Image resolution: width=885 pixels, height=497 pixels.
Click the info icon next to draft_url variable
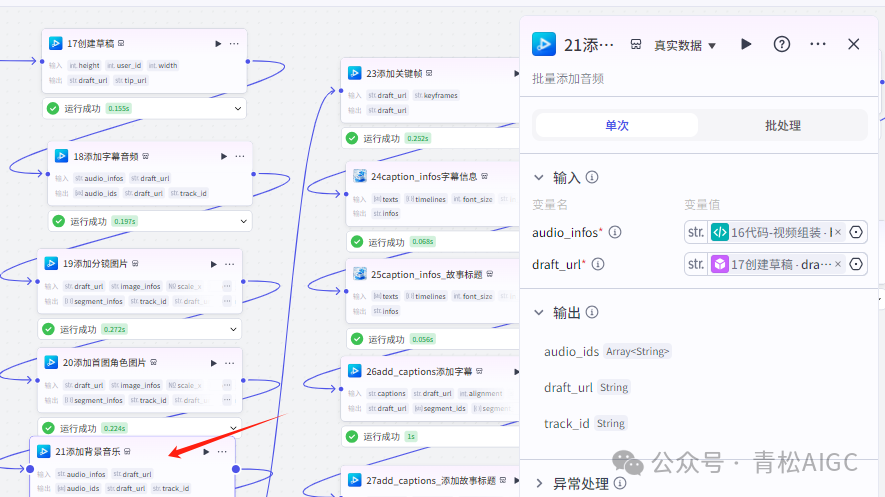click(598, 264)
